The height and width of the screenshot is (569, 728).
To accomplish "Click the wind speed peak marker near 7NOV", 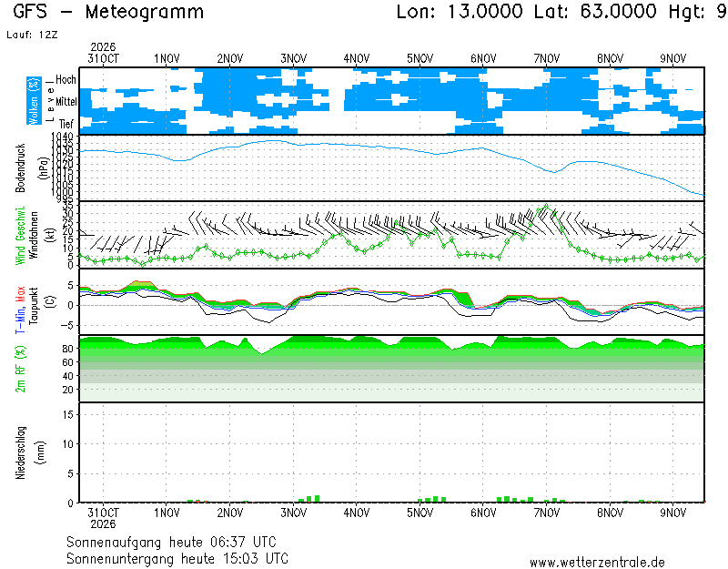I will point(547,206).
